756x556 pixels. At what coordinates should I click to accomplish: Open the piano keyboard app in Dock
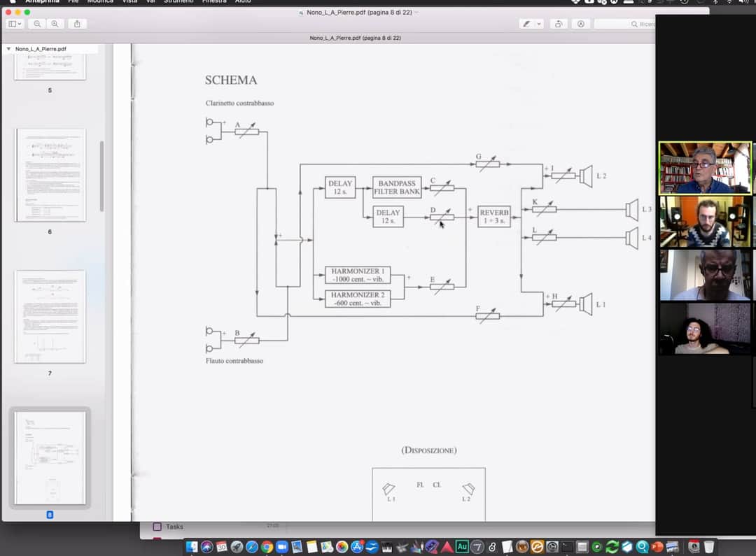pyautogui.click(x=386, y=546)
